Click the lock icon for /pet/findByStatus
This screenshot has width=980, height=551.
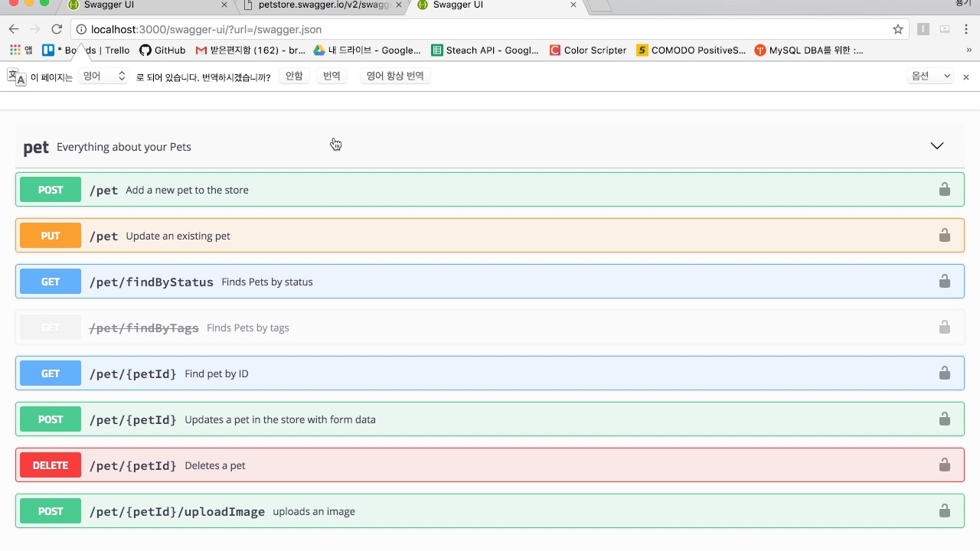pos(945,281)
